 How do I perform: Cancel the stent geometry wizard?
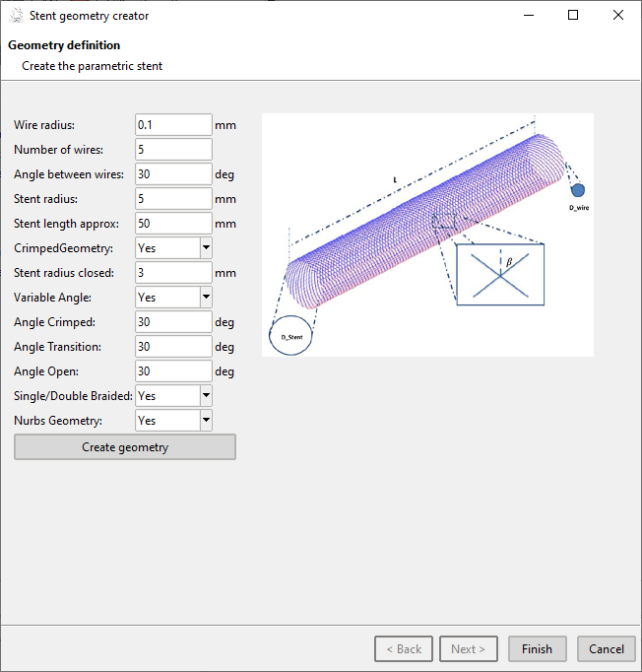point(606,649)
